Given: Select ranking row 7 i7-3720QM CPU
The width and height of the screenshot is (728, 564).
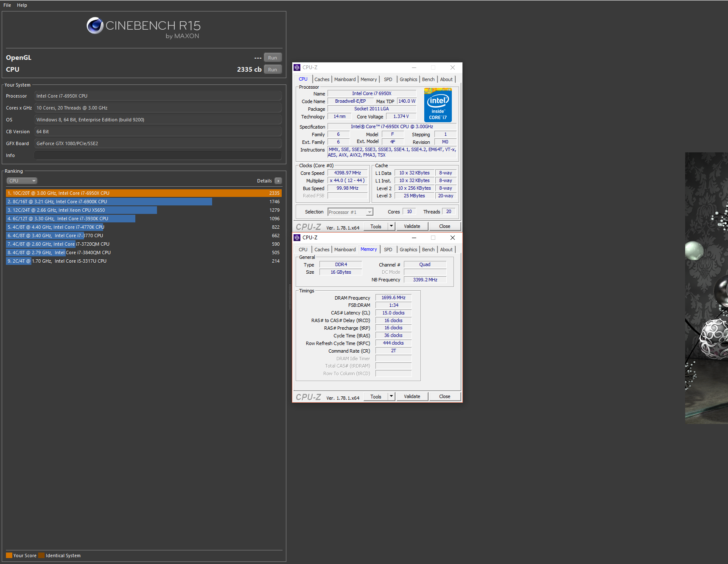Looking at the screenshot, I should (x=144, y=244).
